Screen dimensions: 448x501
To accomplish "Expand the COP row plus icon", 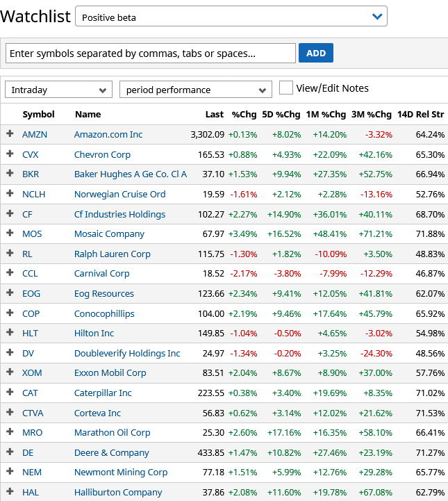I will click(x=10, y=313).
